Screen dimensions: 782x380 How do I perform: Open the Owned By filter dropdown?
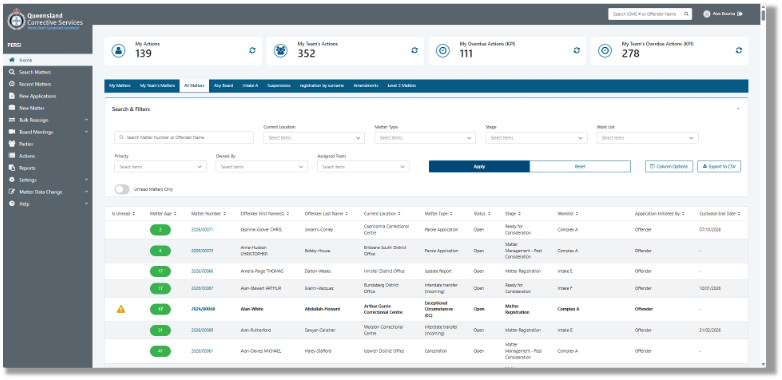(x=262, y=167)
